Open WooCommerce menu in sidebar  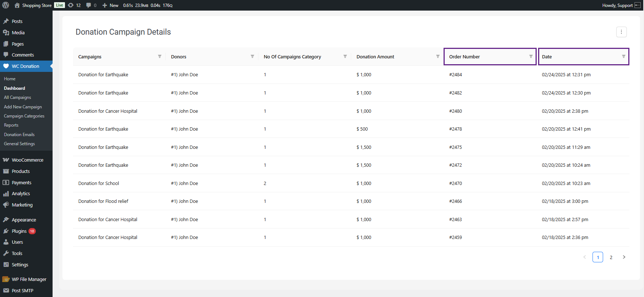pyautogui.click(x=27, y=160)
